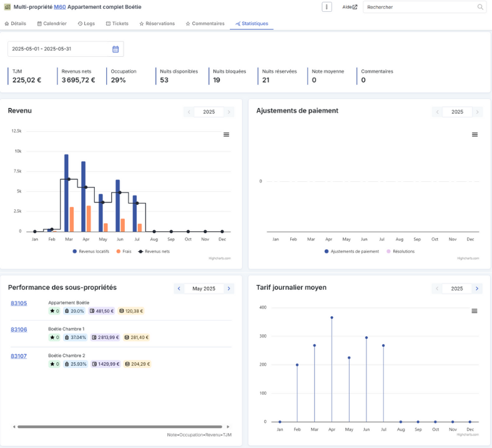492x448 pixels.
Task: Toggle Résolutions legend series visibility
Action: click(x=401, y=251)
